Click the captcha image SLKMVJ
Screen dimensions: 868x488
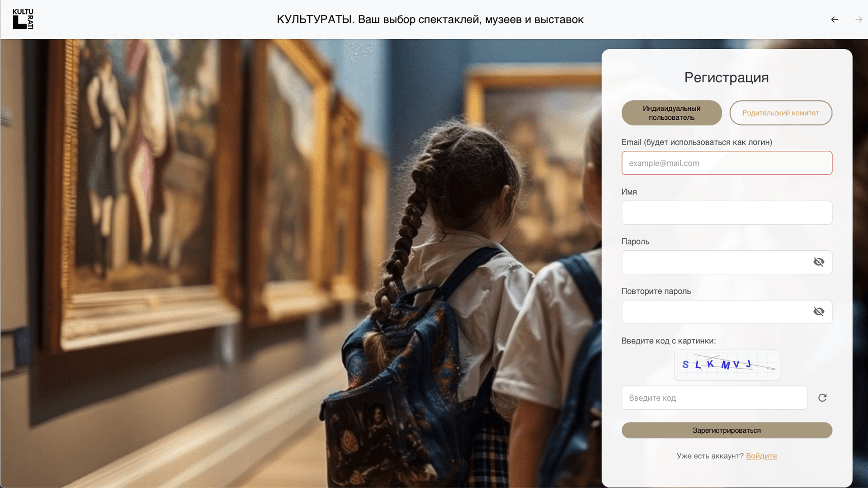tap(726, 365)
